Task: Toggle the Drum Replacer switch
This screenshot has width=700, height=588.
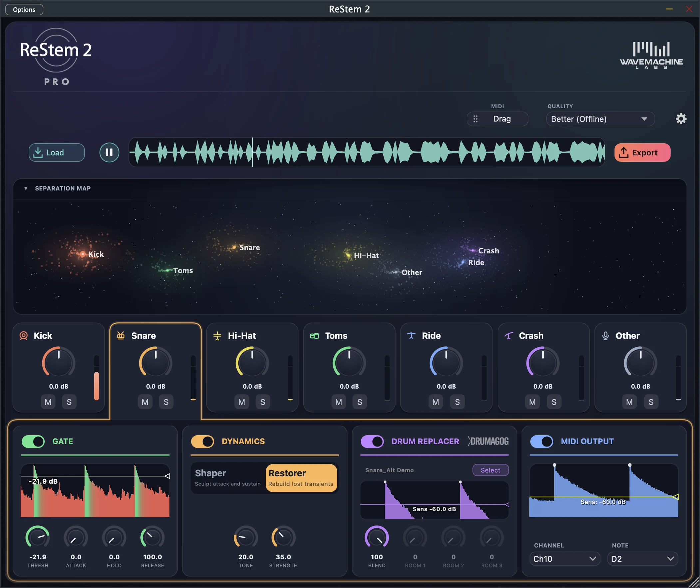Action: point(372,441)
